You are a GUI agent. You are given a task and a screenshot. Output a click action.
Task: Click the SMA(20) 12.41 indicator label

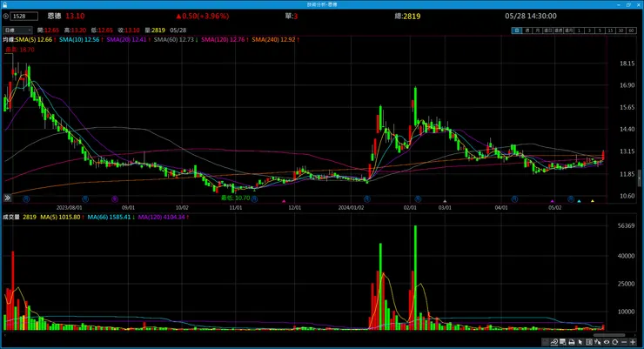click(x=126, y=40)
